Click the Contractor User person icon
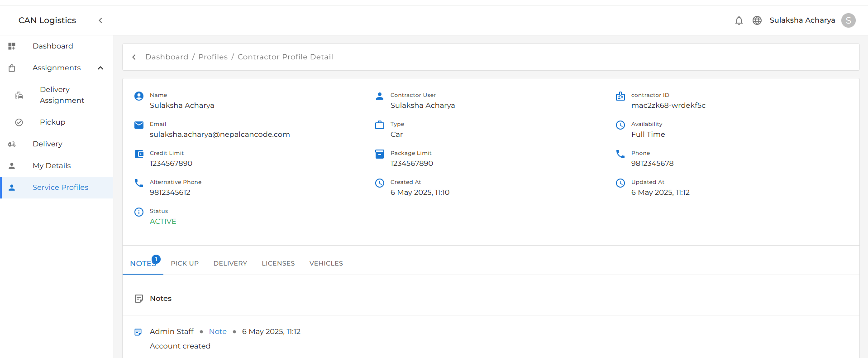This screenshot has width=868, height=358. (x=380, y=96)
